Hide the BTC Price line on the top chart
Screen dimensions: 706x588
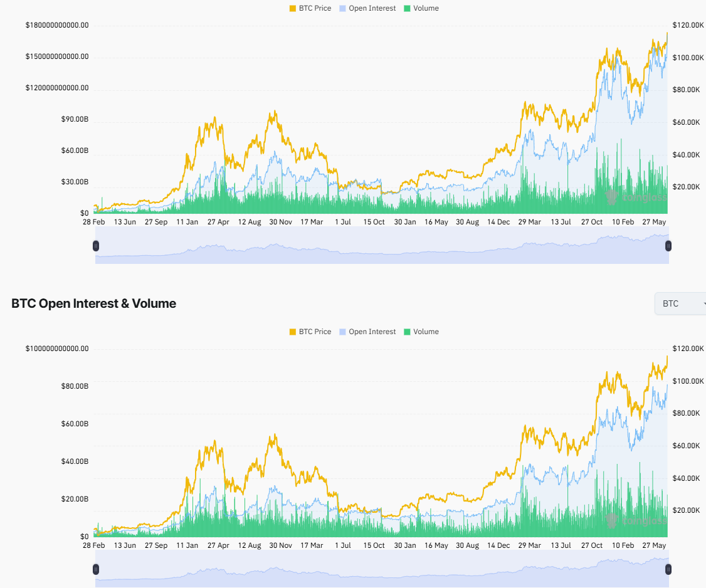[310, 8]
